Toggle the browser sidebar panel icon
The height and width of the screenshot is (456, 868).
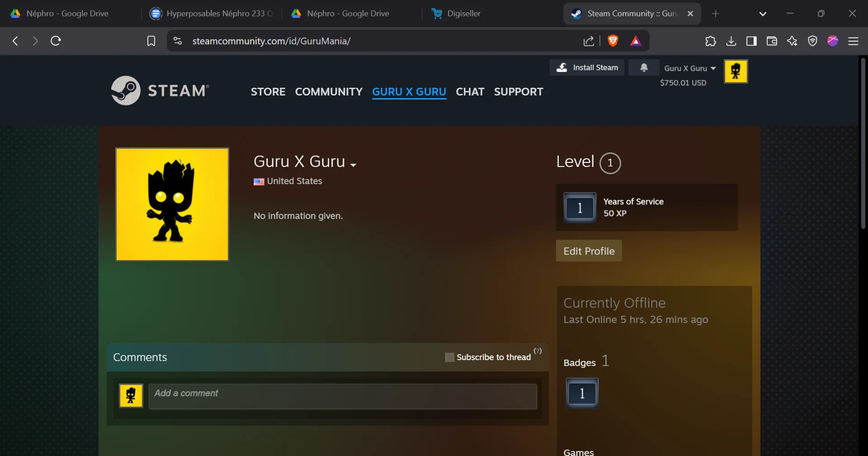751,41
